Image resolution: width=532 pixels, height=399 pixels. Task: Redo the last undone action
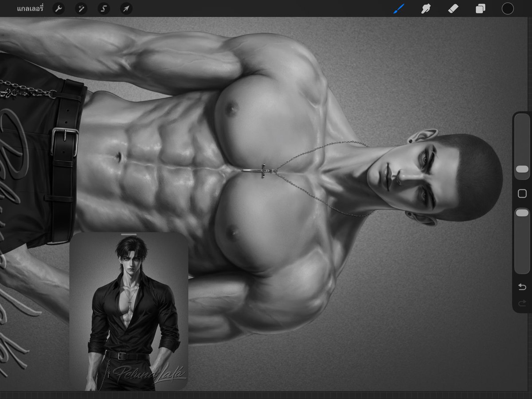coord(522,303)
